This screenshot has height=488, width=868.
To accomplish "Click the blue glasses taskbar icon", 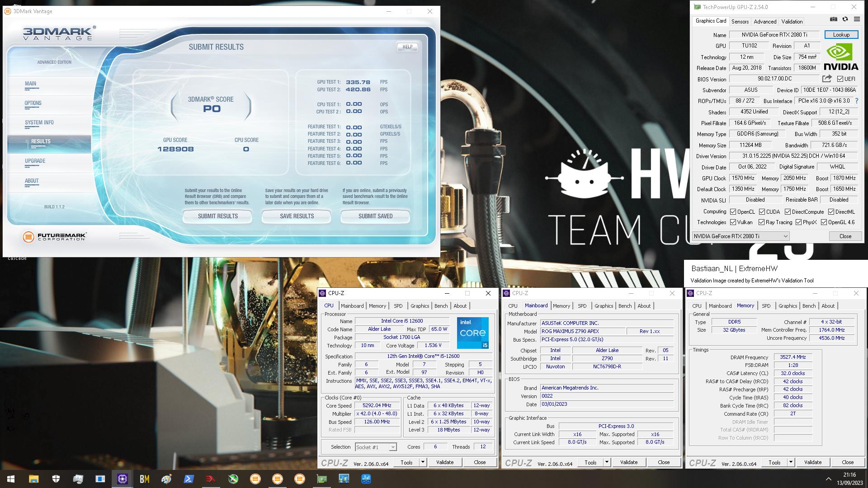I will [x=366, y=479].
